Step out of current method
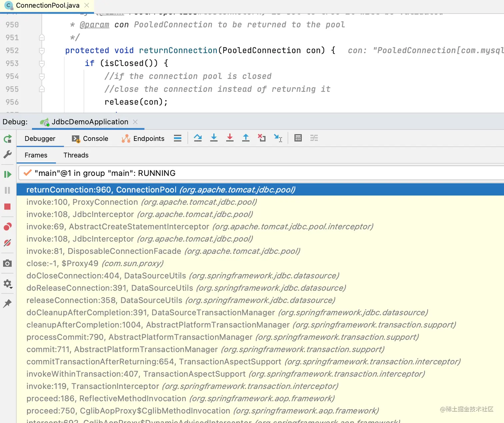 coord(246,138)
